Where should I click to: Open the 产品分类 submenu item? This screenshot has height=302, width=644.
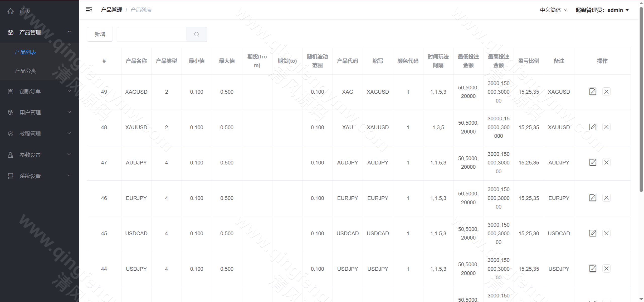[x=26, y=71]
